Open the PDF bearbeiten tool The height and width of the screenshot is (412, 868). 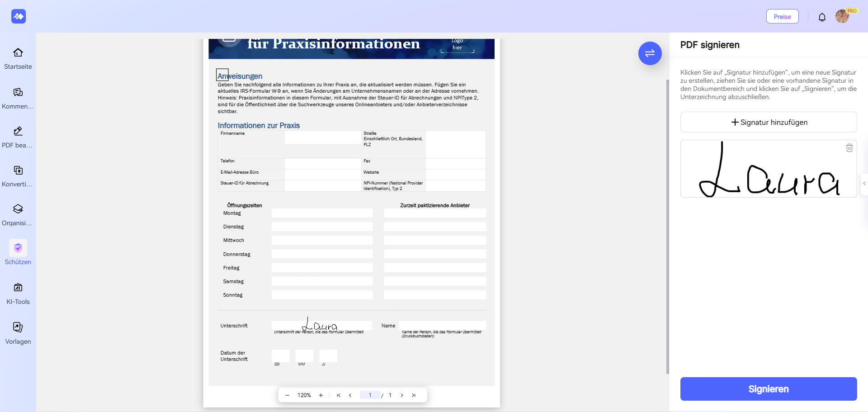tap(18, 137)
